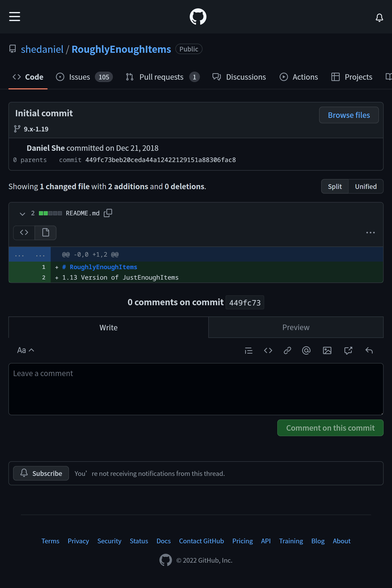Open the Privacy footer link
This screenshot has height=588, width=392.
pos(78,541)
